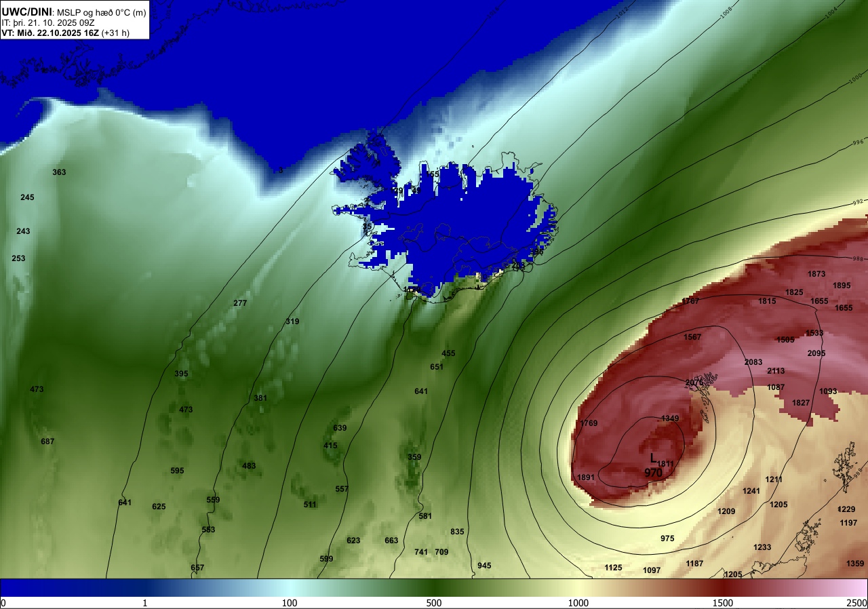Click the map value 945
This screenshot has height=609, width=868.
484,566
